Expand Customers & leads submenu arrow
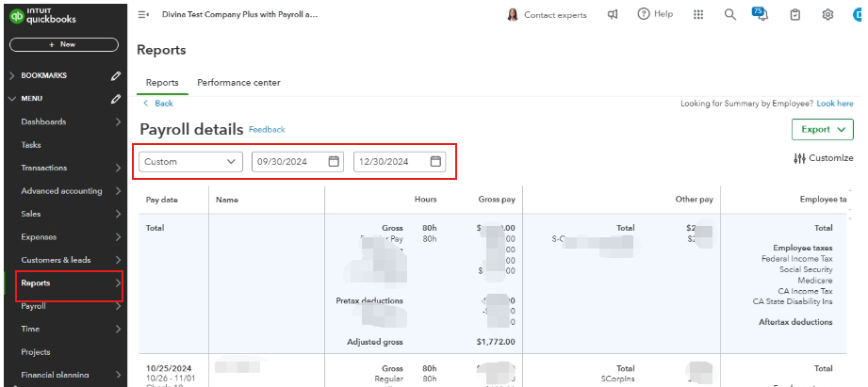This screenshot has height=387, width=868. 118,260
